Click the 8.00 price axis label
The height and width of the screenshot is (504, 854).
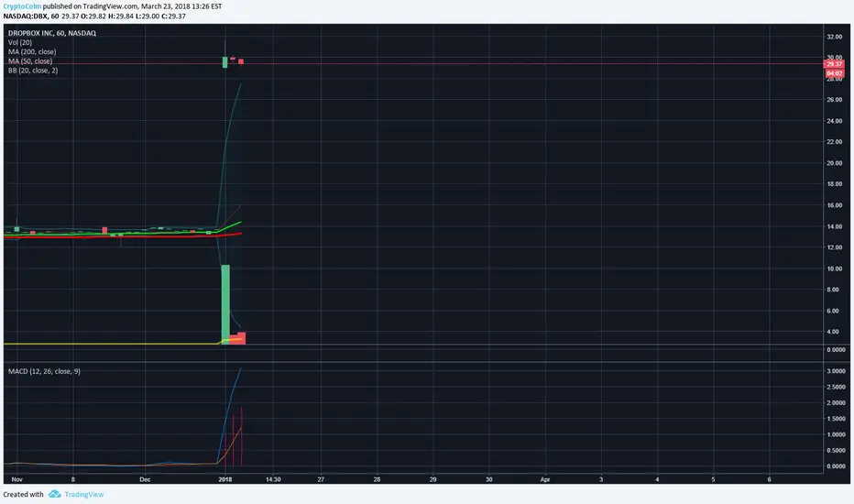pos(833,290)
